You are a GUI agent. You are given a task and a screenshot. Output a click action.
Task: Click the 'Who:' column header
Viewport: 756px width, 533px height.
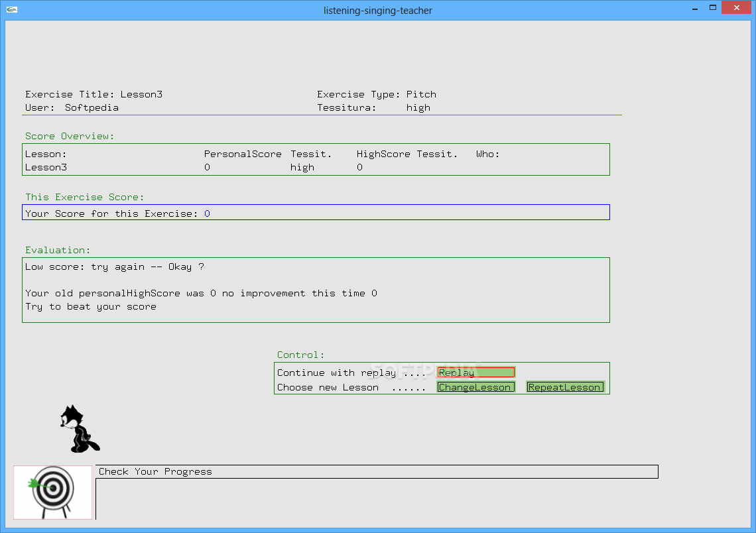pos(487,154)
